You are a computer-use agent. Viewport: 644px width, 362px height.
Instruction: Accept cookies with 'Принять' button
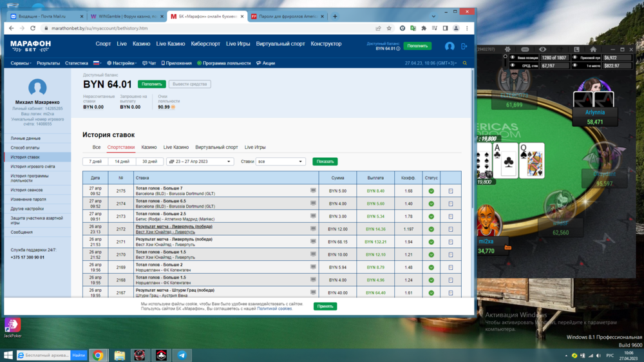(325, 306)
